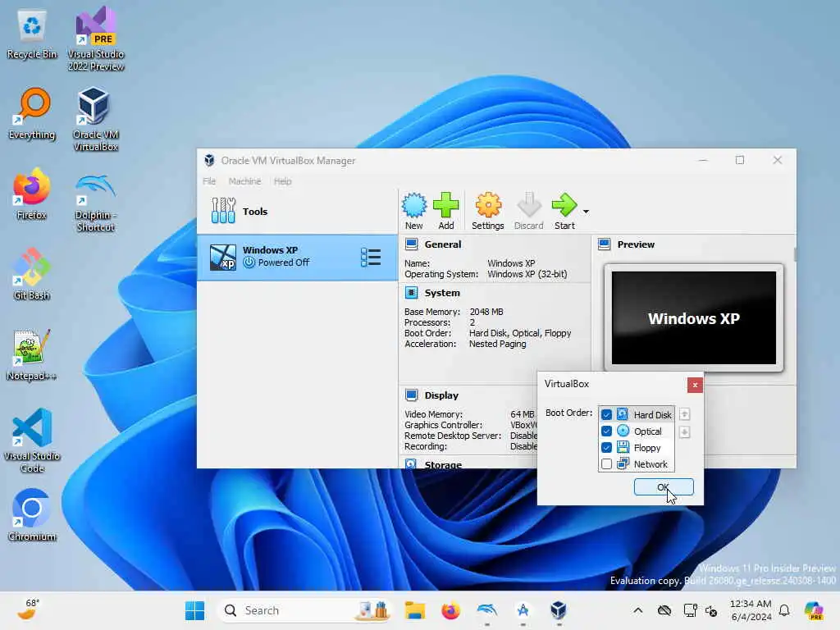Image resolution: width=840 pixels, height=630 pixels.
Task: Uncheck the Floppy boot checkbox
Action: point(606,448)
